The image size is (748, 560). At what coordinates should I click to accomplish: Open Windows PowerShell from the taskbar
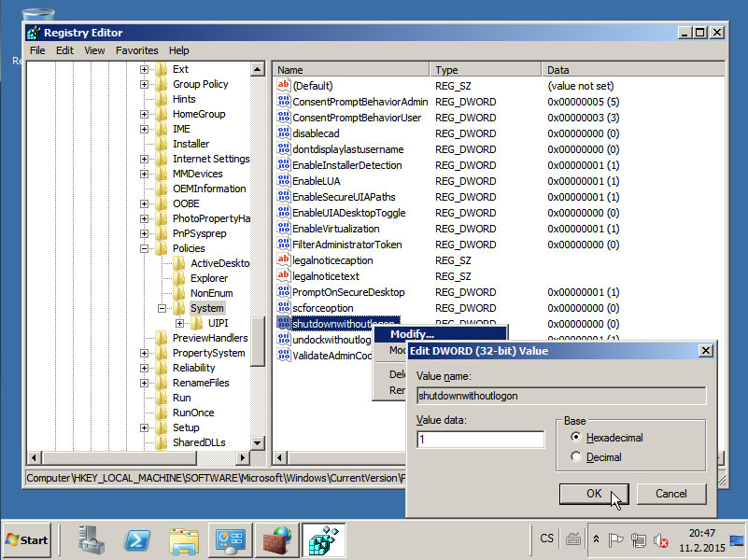tap(139, 540)
